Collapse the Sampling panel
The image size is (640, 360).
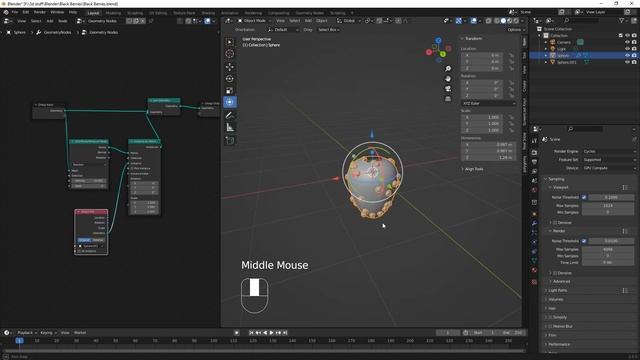coord(556,179)
